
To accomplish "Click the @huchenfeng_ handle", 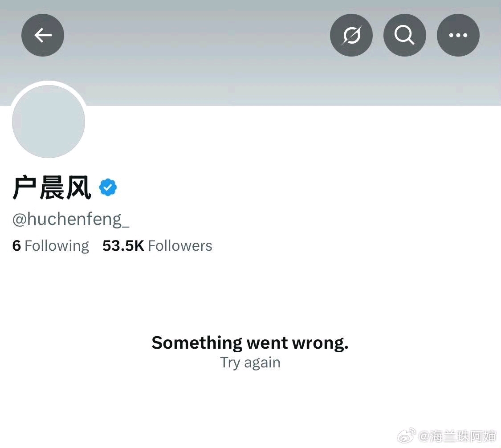I will click(x=71, y=220).
